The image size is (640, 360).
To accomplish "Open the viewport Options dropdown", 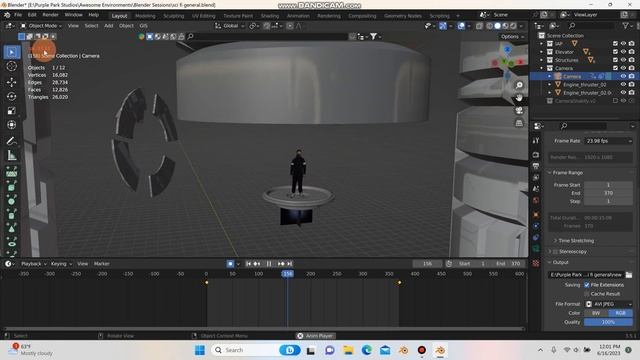I will coord(512,37).
